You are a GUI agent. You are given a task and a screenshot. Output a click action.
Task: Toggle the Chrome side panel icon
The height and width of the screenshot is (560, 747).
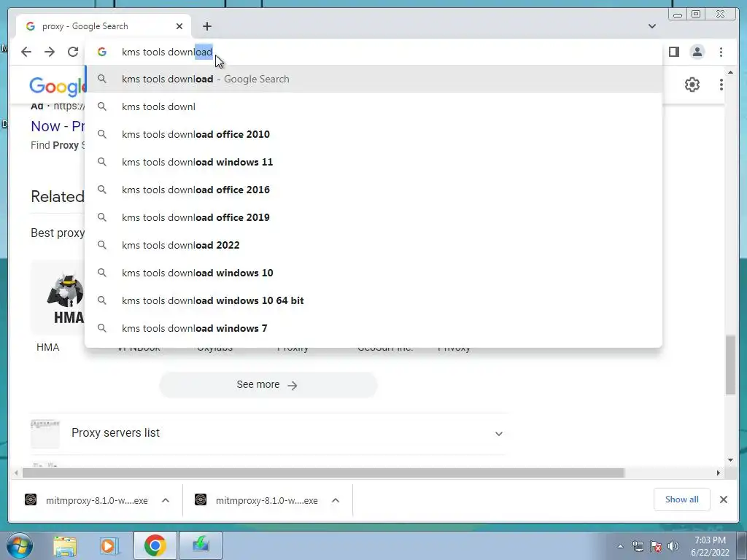tap(673, 52)
